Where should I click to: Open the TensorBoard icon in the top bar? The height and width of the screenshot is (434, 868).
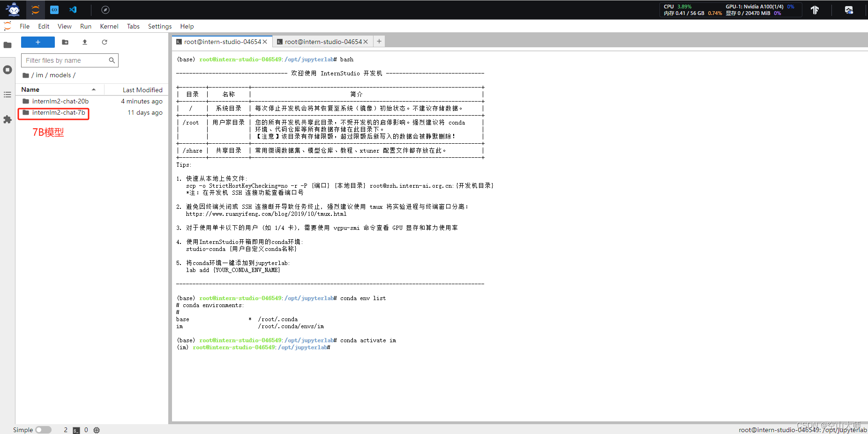(815, 10)
